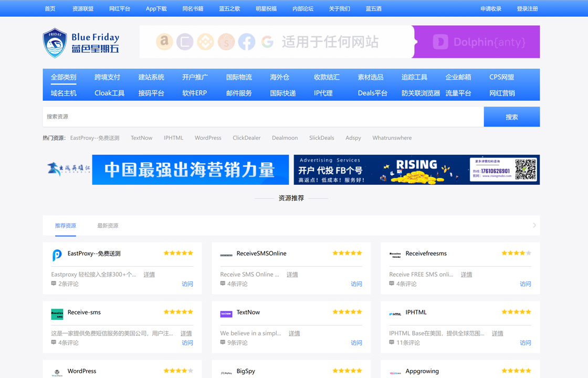The width and height of the screenshot is (588, 378).
Task: Click the Appgrowing card logo
Action: point(395,373)
